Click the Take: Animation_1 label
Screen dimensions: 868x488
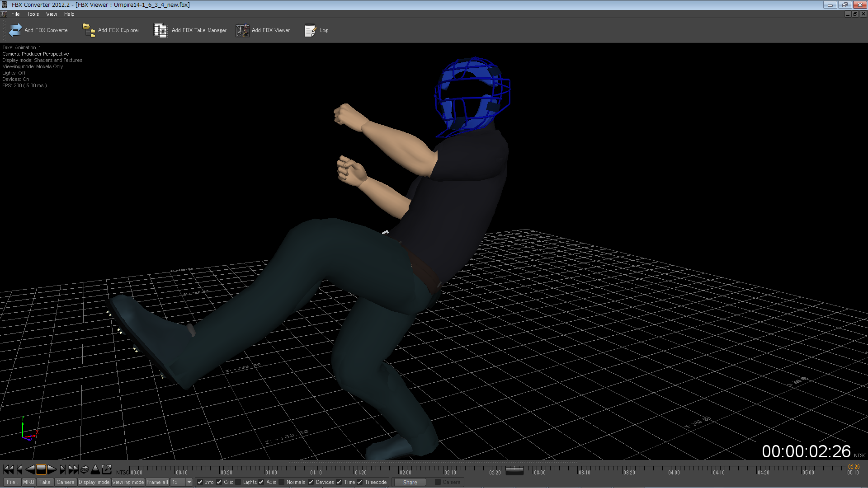click(x=21, y=47)
